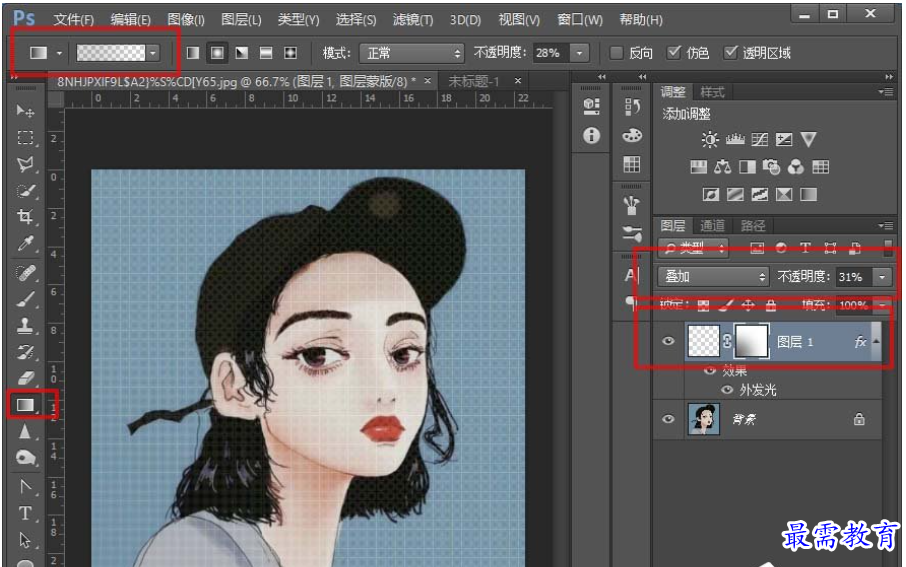
Task: Toggle 效果 effects visibility eye
Action: pyautogui.click(x=710, y=370)
